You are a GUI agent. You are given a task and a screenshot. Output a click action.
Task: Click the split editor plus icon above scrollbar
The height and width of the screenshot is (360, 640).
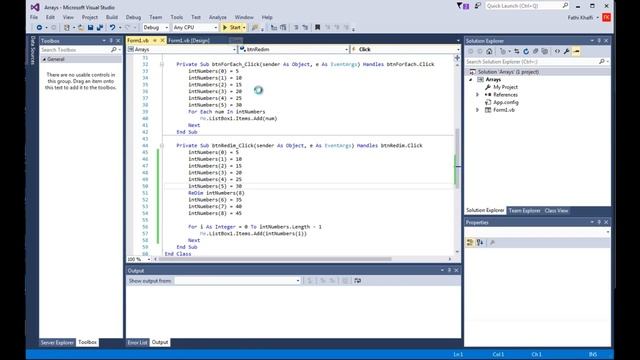(457, 58)
